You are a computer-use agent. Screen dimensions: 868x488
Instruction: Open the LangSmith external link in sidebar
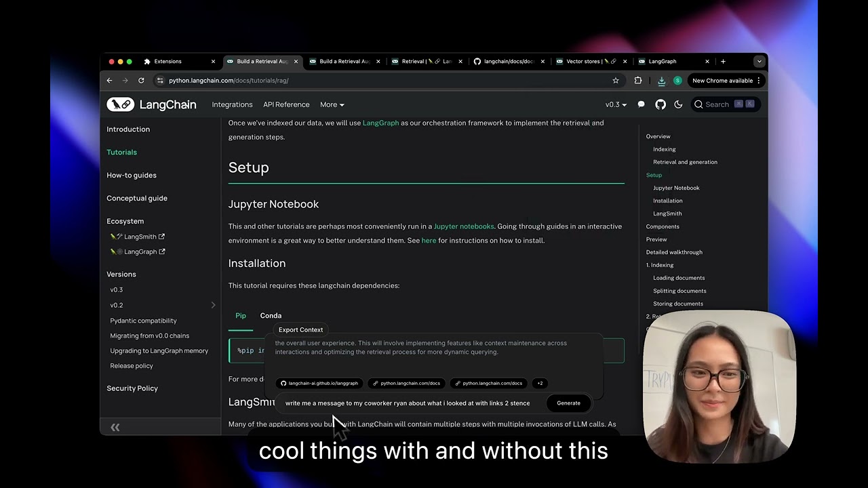pyautogui.click(x=138, y=237)
